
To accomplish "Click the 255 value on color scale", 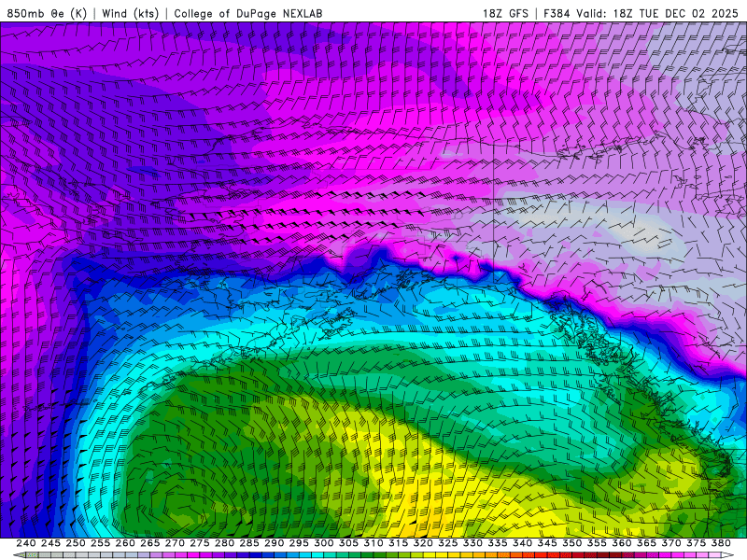I will (100, 543).
